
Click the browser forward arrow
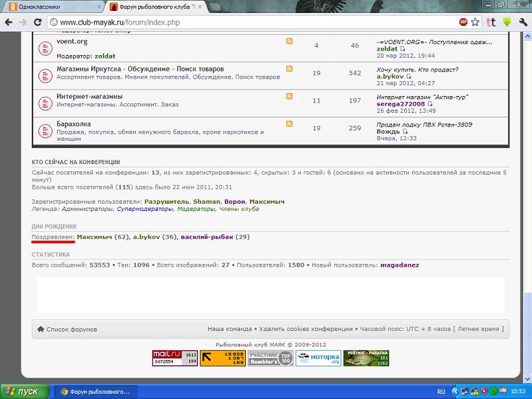tap(23, 23)
